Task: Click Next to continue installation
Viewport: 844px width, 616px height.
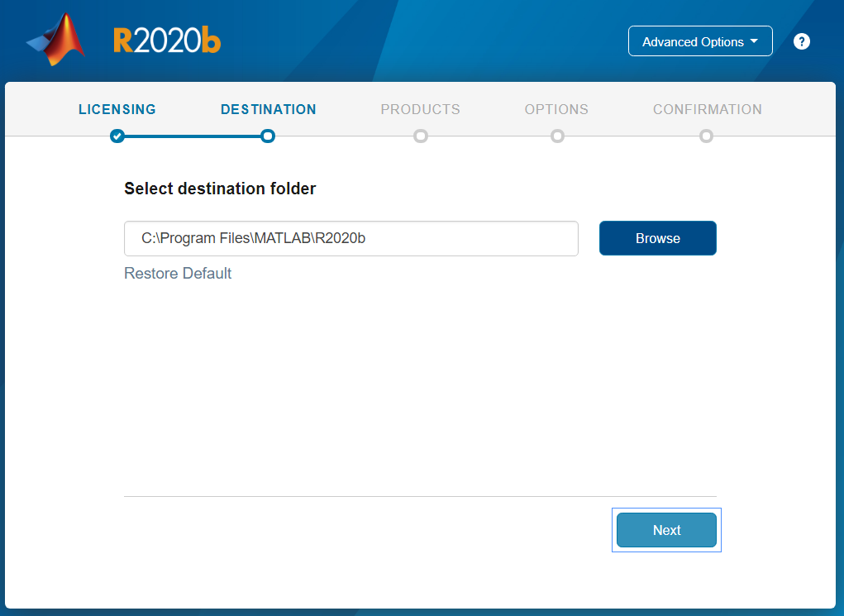Action: click(666, 530)
